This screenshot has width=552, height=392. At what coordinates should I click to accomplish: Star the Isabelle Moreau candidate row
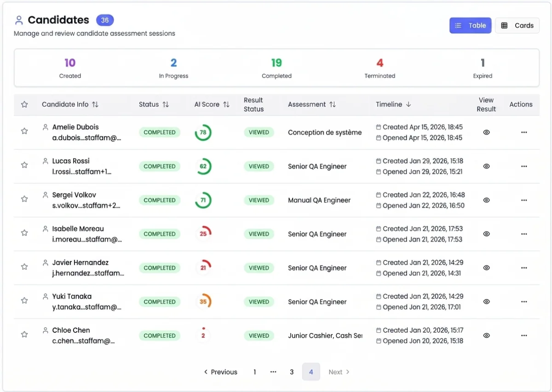[24, 233]
